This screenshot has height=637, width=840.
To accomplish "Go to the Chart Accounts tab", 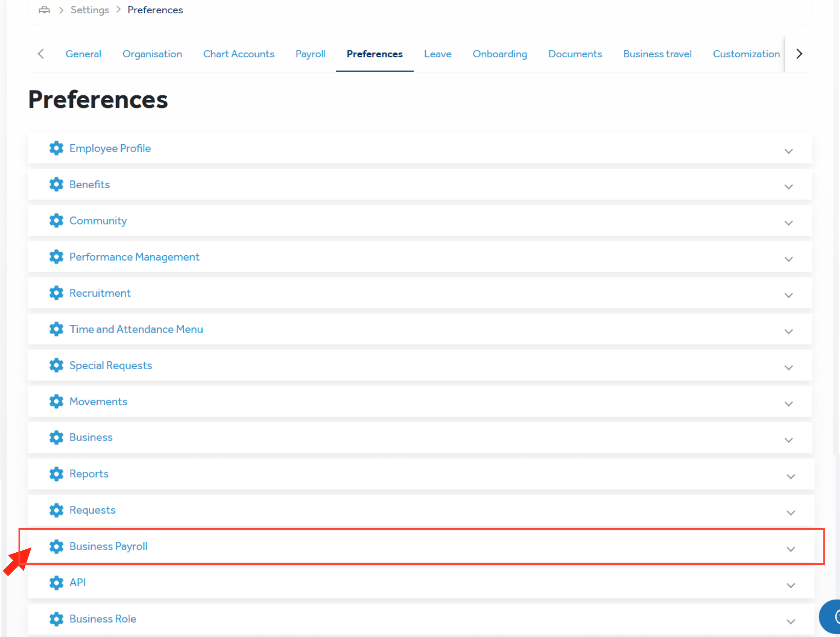I will coord(239,54).
